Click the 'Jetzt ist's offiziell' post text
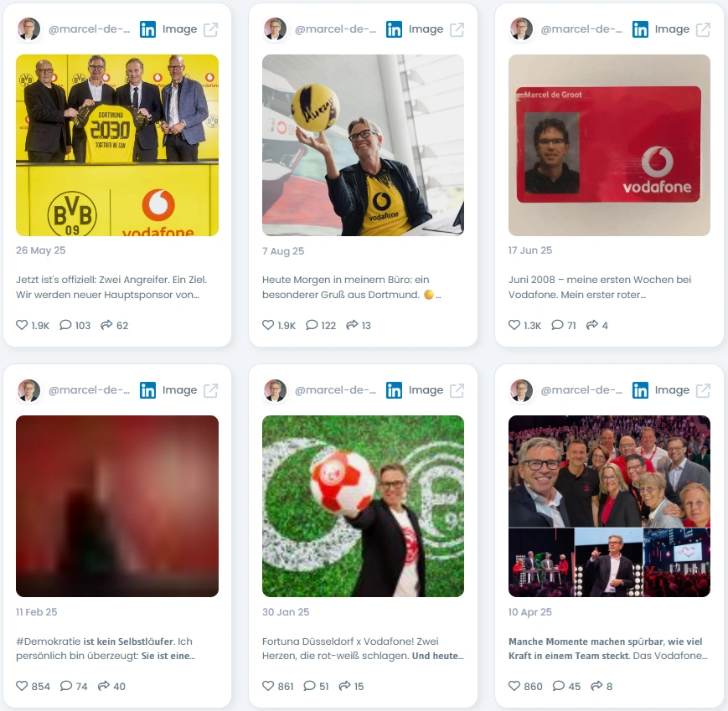The width and height of the screenshot is (728, 711). pyautogui.click(x=111, y=286)
